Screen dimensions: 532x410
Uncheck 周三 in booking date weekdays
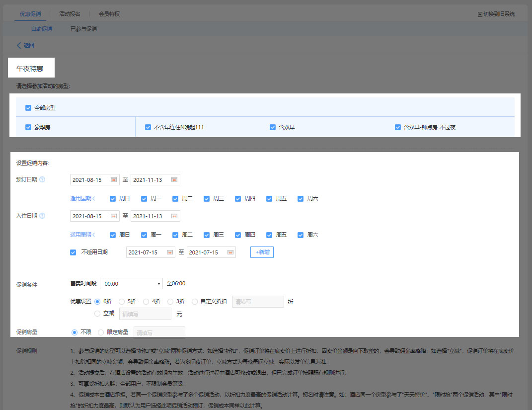click(207, 199)
